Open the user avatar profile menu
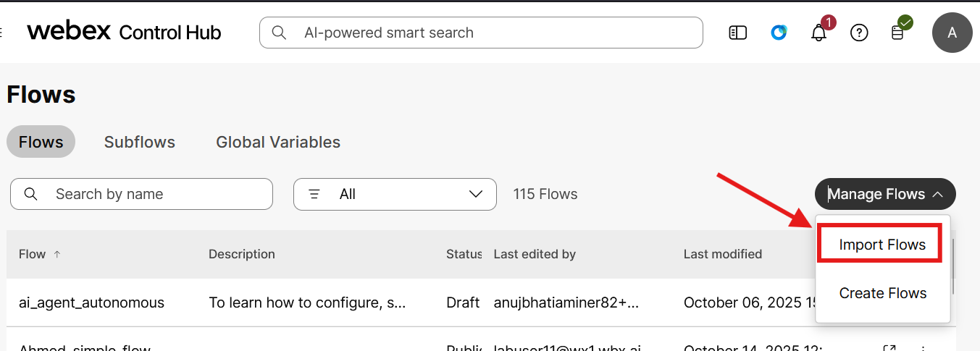Screen dimensions: 980x351 [952, 33]
